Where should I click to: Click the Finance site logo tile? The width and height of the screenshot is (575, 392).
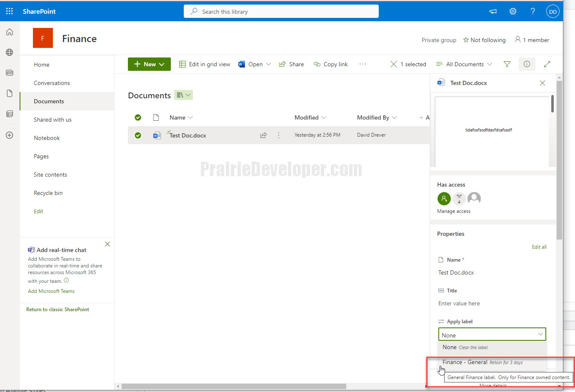pos(43,38)
